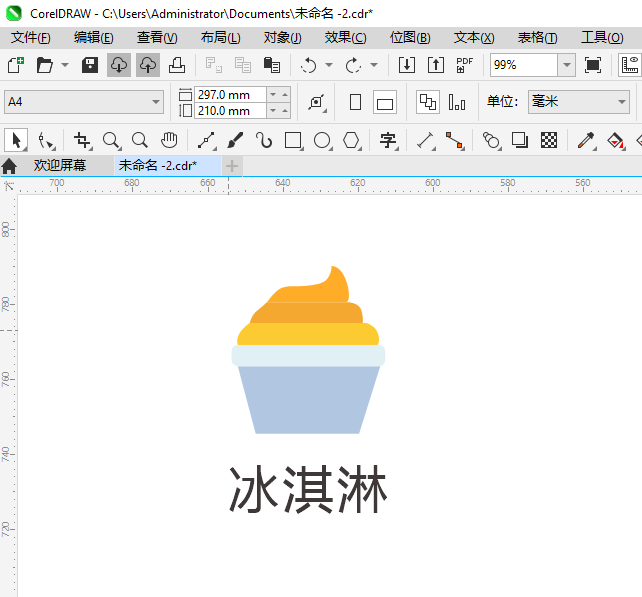The height and width of the screenshot is (597, 642).
Task: Open the undo history dropdown arrow
Action: click(x=329, y=65)
